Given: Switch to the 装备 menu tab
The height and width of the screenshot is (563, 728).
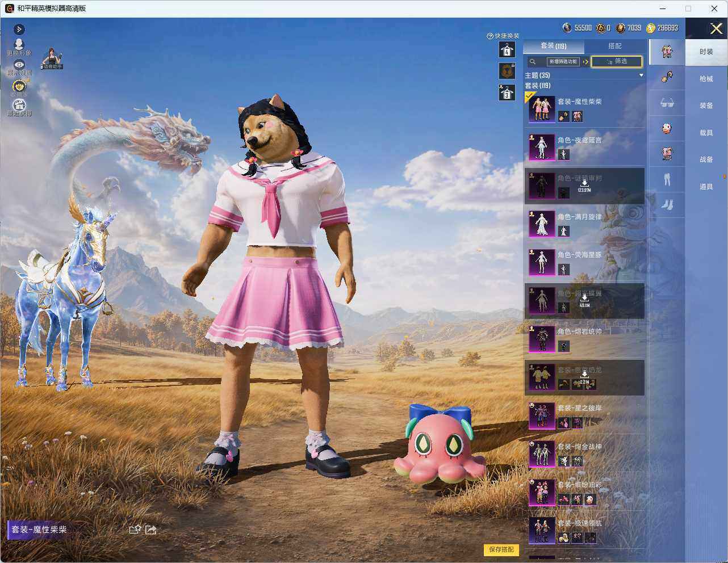Looking at the screenshot, I should (706, 106).
